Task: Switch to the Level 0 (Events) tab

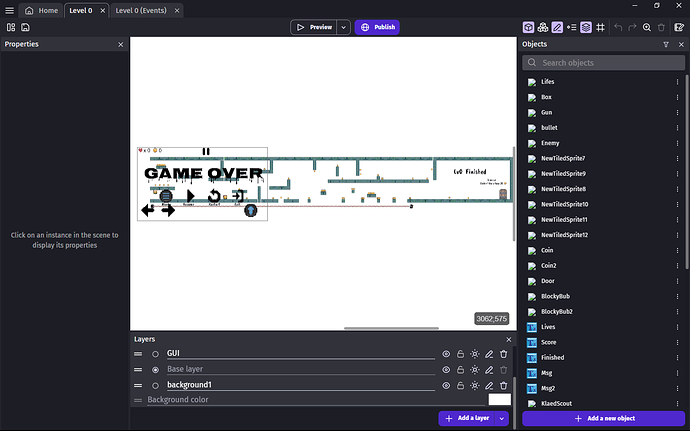Action: pos(141,11)
